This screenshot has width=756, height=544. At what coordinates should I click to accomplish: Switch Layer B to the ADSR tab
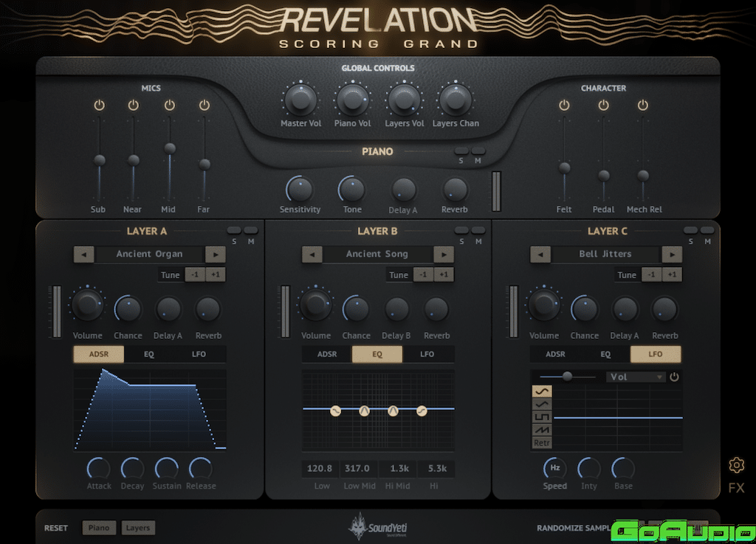pos(327,354)
